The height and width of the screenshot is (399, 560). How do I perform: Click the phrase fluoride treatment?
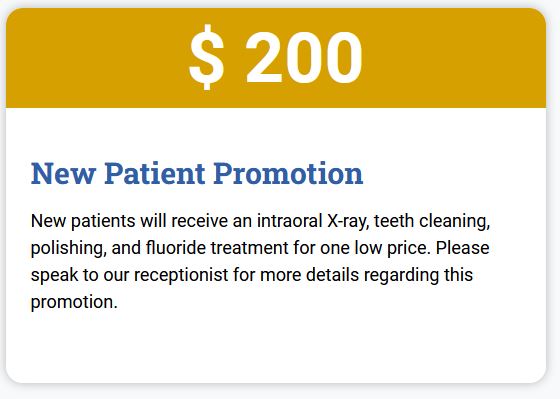tap(217, 248)
